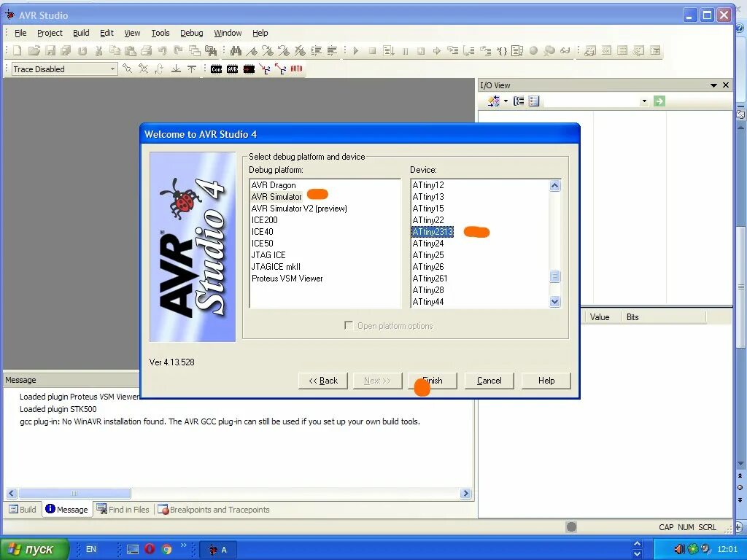Select JTAGICE mkII debug platform
Image resolution: width=747 pixels, height=560 pixels.
[x=276, y=267]
